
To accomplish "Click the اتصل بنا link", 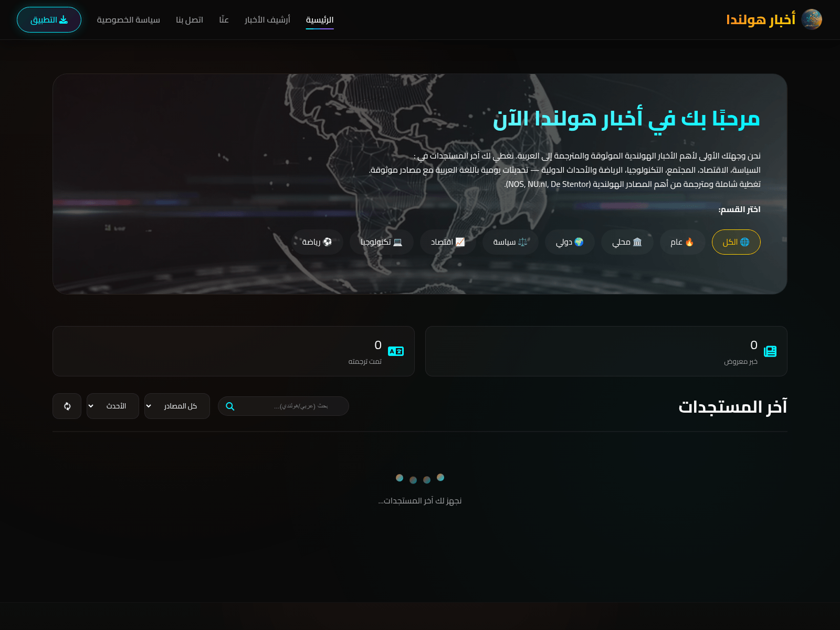I will point(190,19).
